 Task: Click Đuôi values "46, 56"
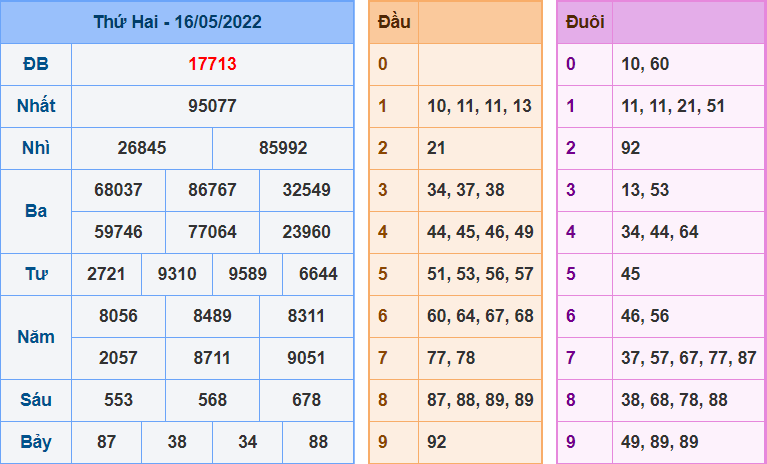click(645, 316)
